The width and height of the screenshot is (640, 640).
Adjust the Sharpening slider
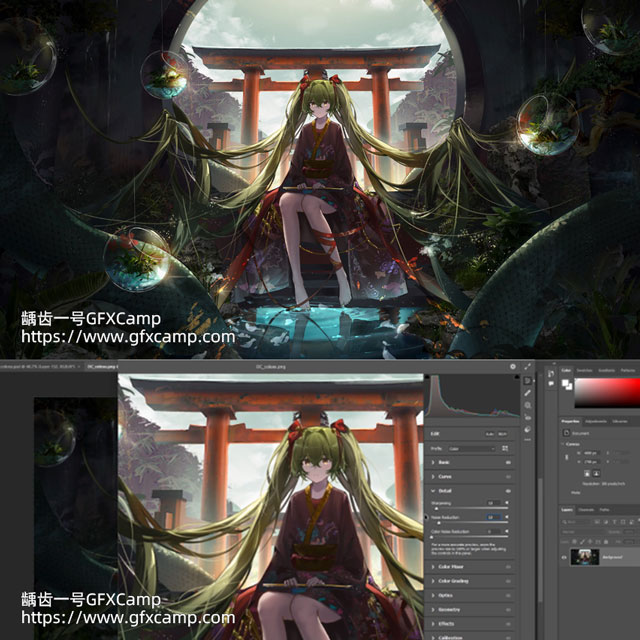436,508
